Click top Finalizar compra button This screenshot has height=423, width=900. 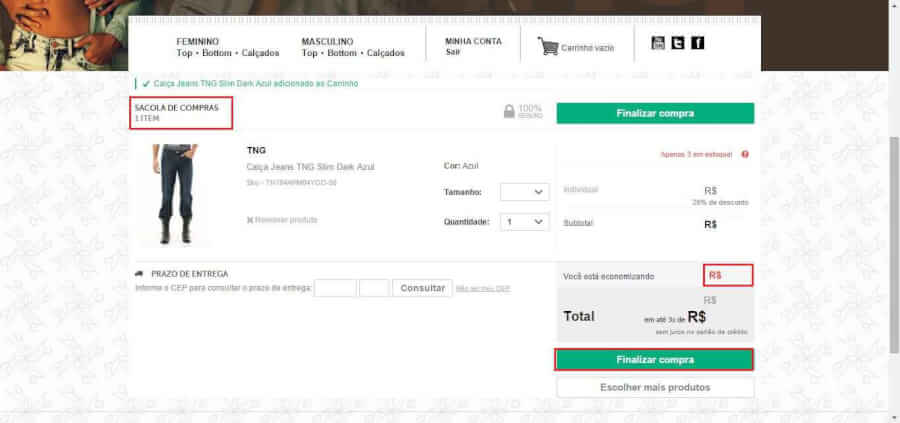655,113
